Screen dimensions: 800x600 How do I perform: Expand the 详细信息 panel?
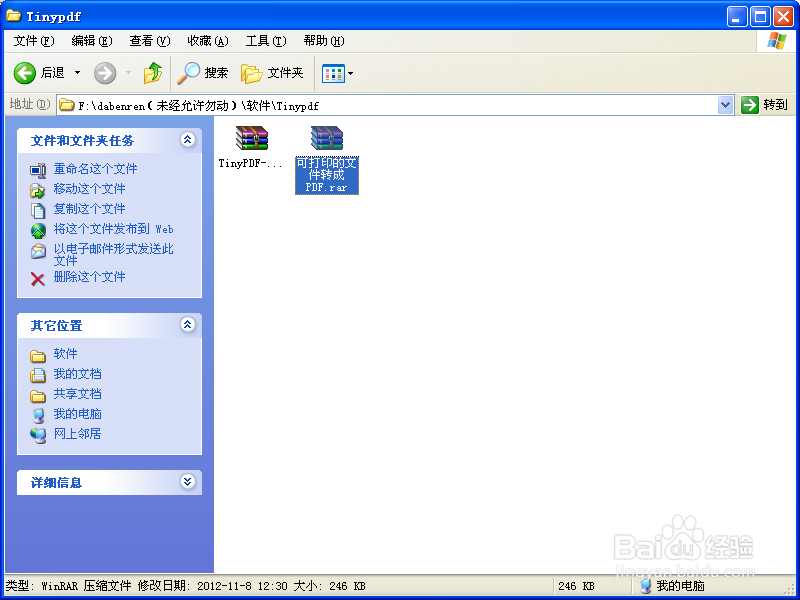click(187, 482)
